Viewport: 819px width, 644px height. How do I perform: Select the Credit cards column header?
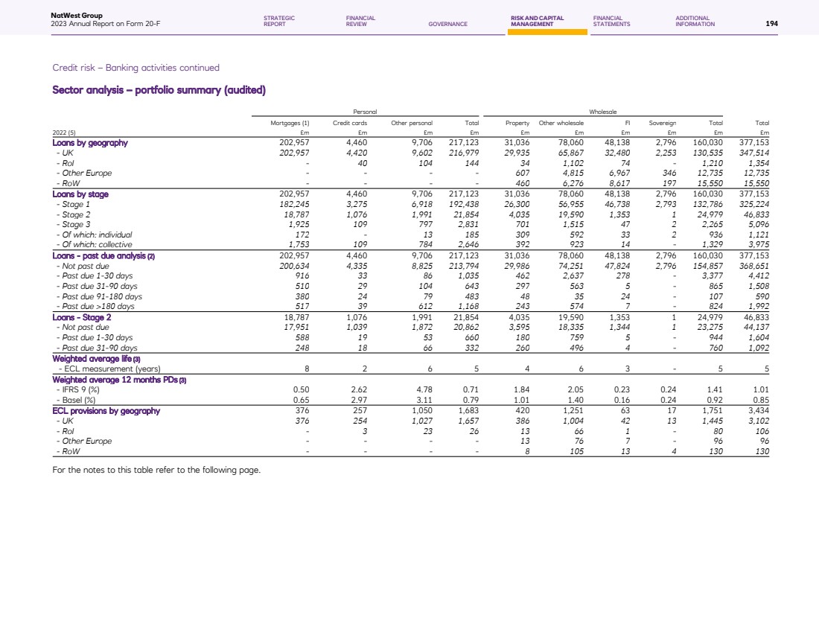click(346, 122)
